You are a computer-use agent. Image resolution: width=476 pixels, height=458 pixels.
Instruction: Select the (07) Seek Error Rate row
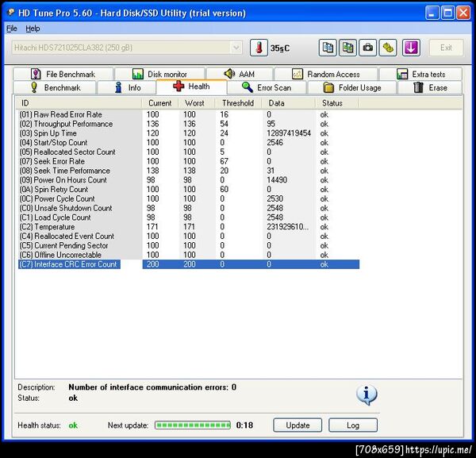[x=188, y=161]
